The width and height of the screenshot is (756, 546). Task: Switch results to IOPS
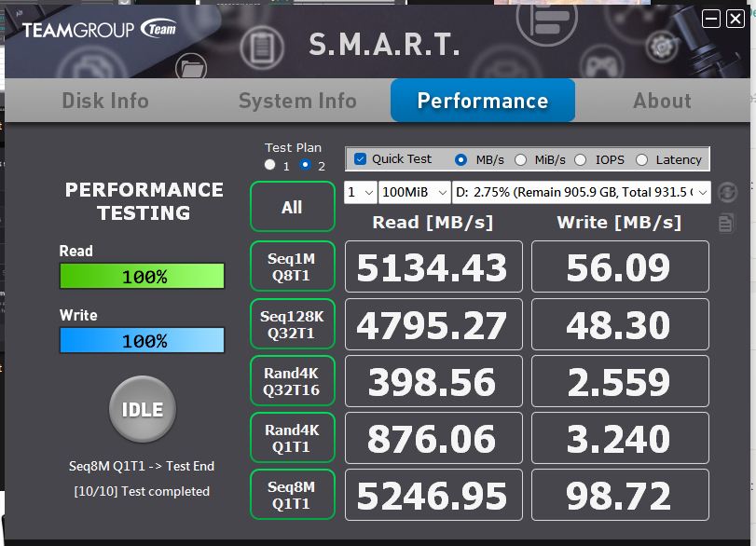coord(581,159)
